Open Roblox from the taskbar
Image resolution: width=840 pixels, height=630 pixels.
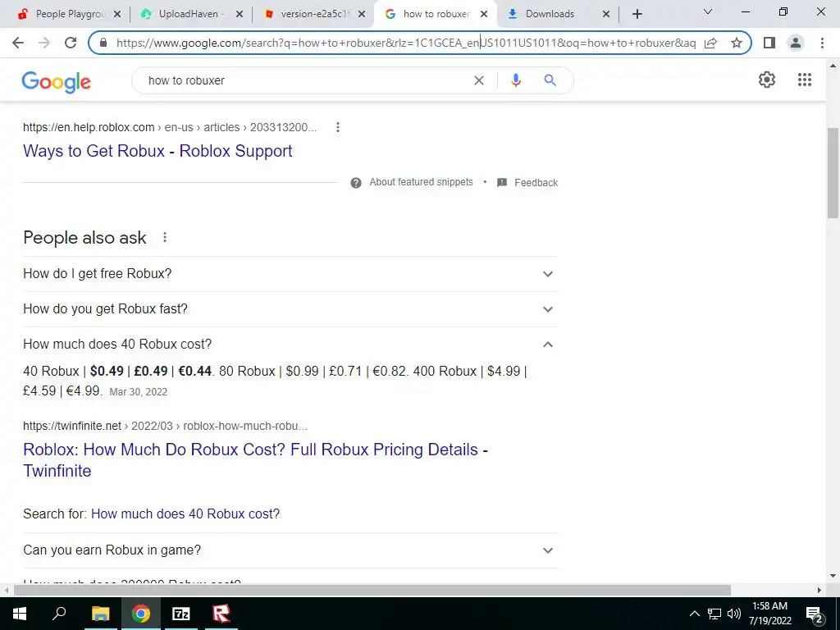pyautogui.click(x=221, y=614)
